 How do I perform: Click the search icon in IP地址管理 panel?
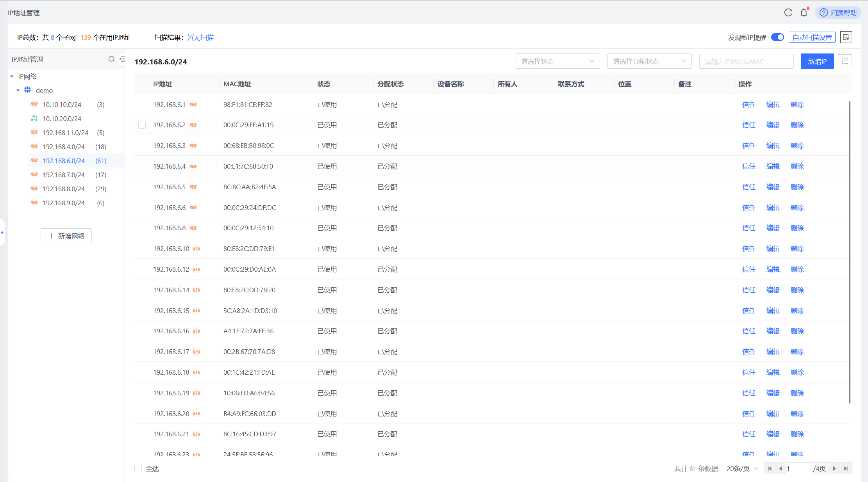click(112, 59)
